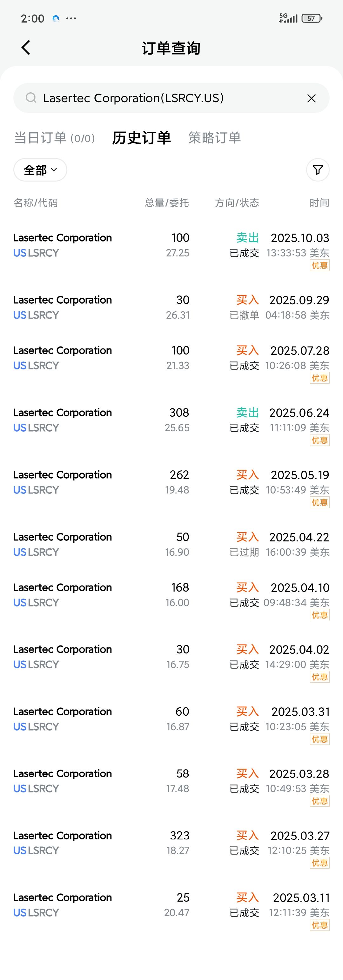343x980 pixels.
Task: Clear search with the X icon
Action: (x=312, y=98)
